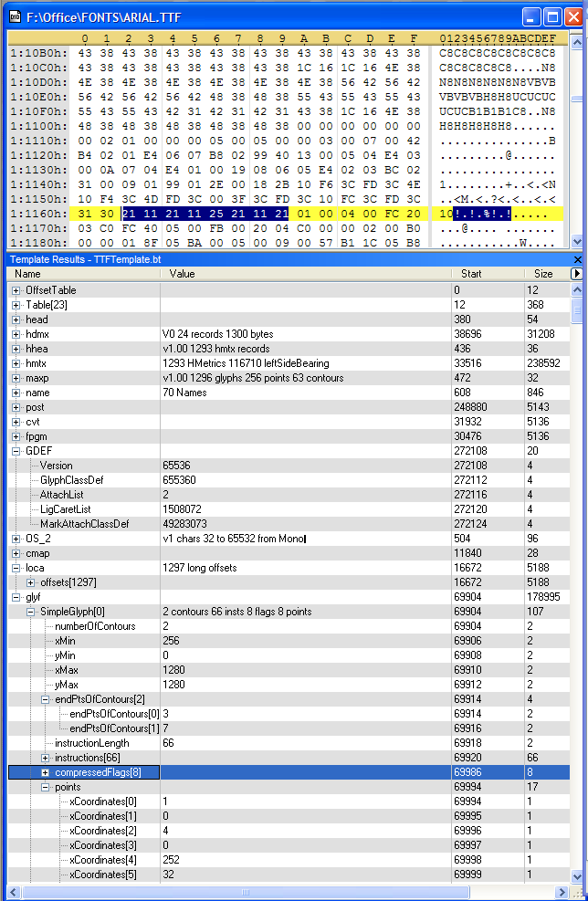The height and width of the screenshot is (901, 588).
Task: Select the xCoordinates[4] row
Action: (x=289, y=860)
